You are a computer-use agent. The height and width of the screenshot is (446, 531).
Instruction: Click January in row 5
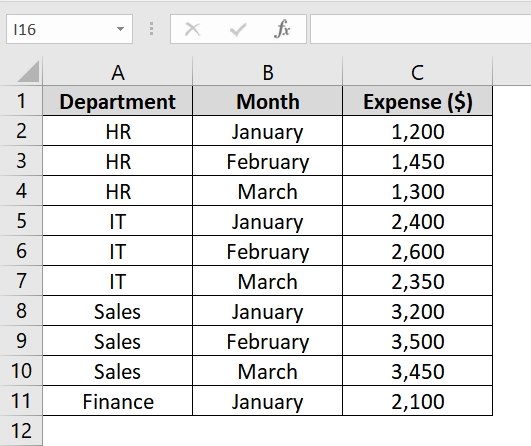pyautogui.click(x=268, y=221)
